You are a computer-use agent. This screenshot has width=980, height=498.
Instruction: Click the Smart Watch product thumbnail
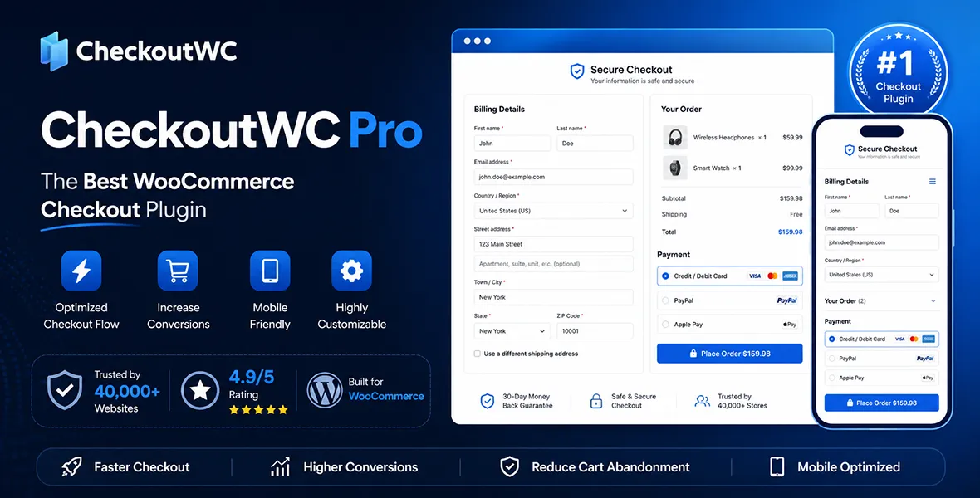[675, 168]
